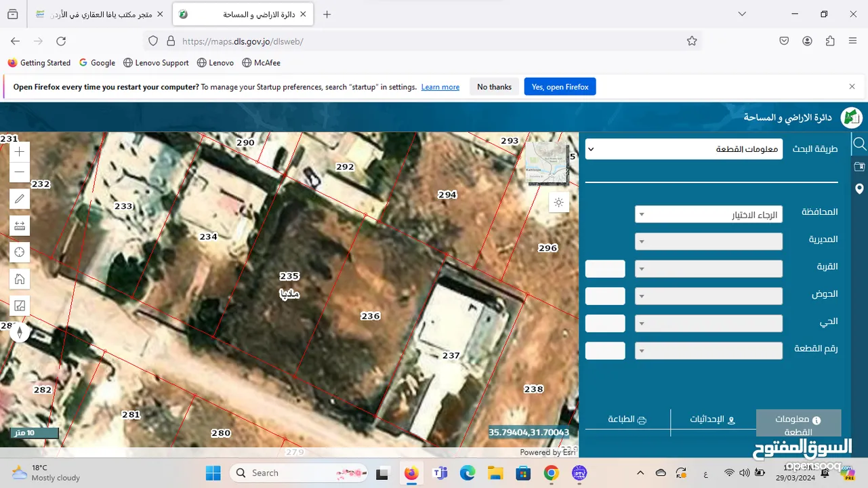Open the Pocket save icon
The image size is (868, 488).
click(x=784, y=41)
